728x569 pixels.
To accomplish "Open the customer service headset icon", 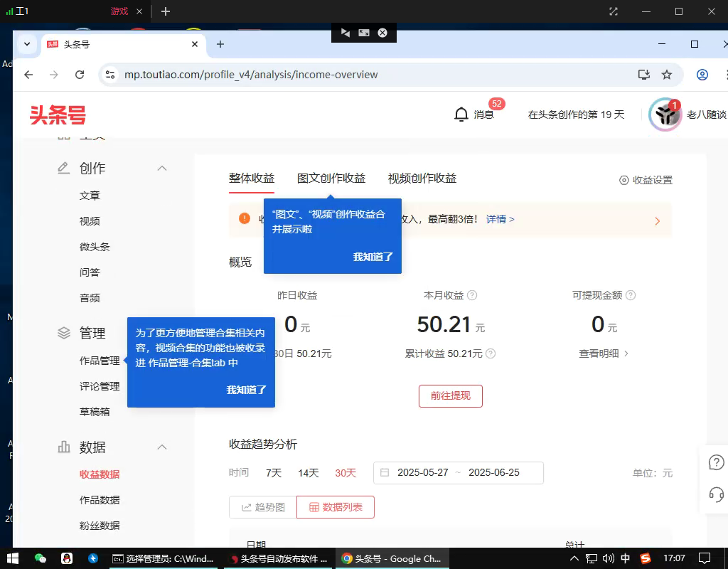I will click(716, 494).
